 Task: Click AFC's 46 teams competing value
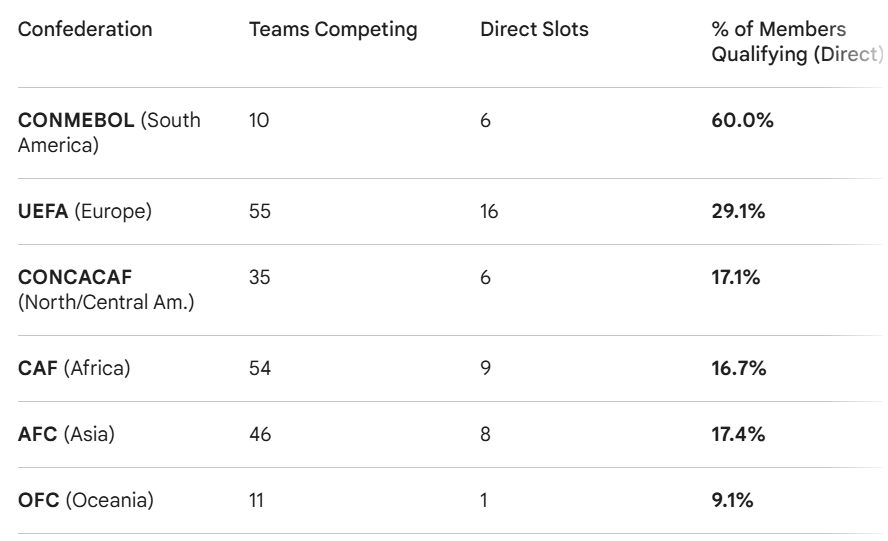pyautogui.click(x=259, y=435)
